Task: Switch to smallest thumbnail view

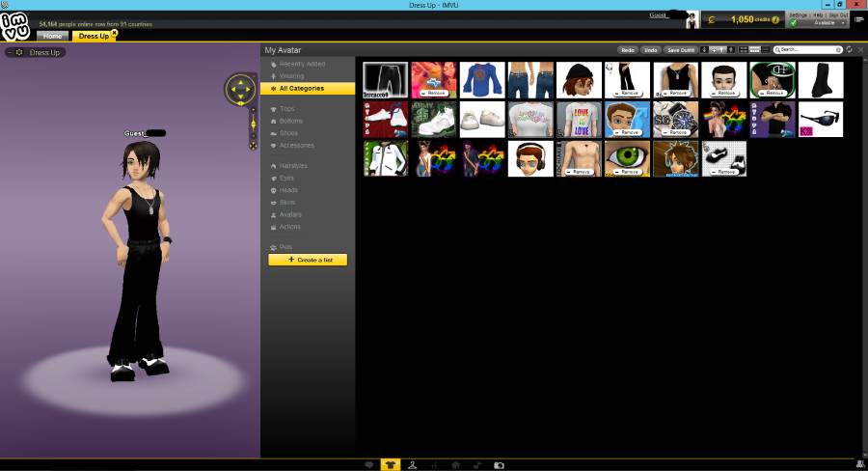Action: [766, 50]
